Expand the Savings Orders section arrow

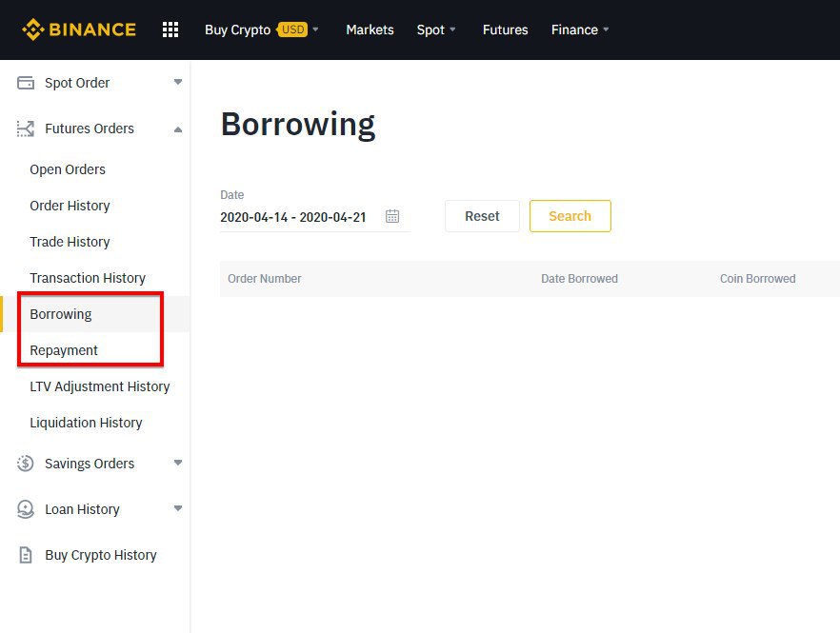[178, 463]
